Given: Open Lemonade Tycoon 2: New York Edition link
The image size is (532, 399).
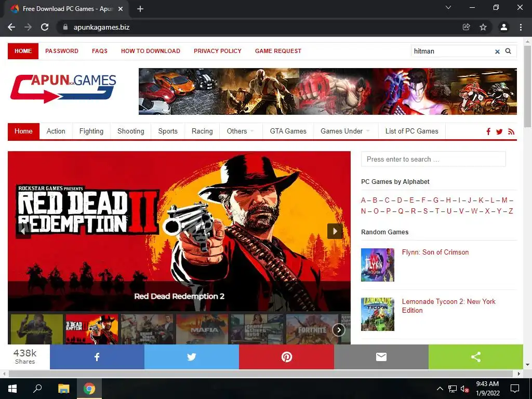Looking at the screenshot, I should 448,306.
